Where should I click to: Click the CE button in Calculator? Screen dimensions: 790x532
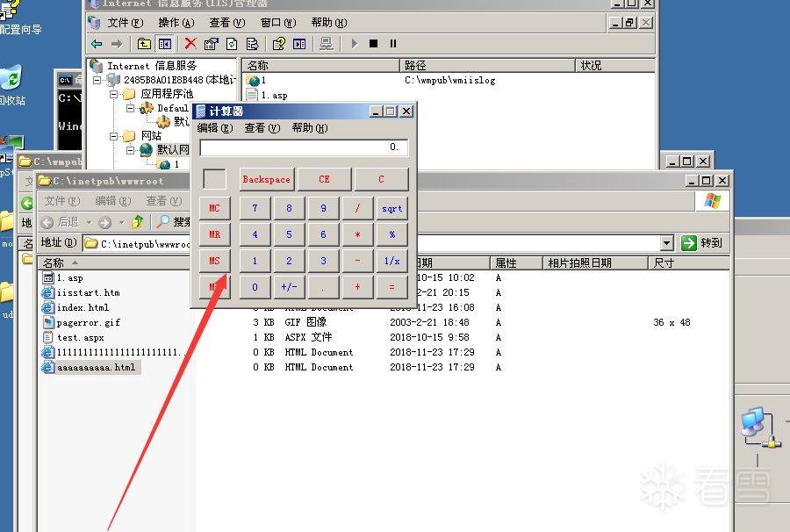click(324, 179)
